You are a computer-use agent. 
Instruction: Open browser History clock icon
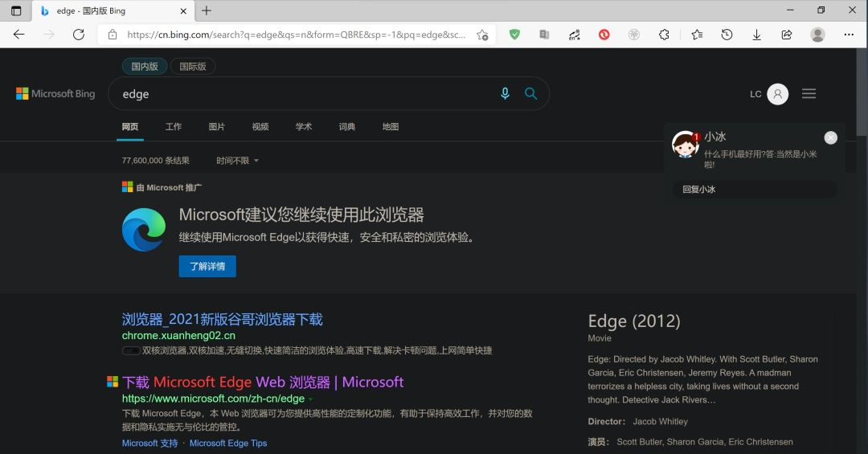click(x=727, y=35)
